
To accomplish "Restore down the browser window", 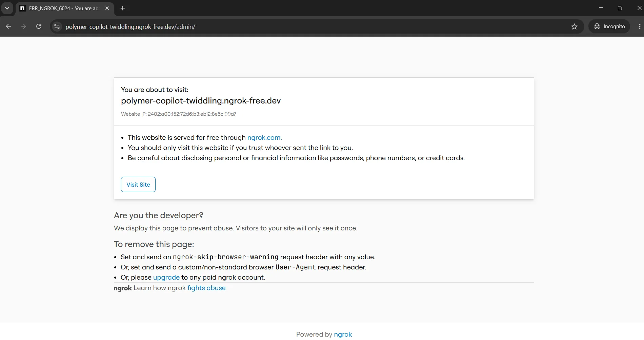I will coord(620,8).
